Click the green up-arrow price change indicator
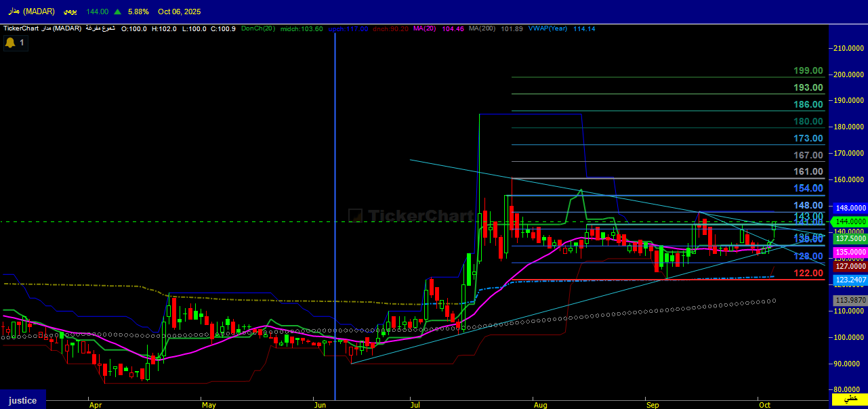 tap(118, 12)
